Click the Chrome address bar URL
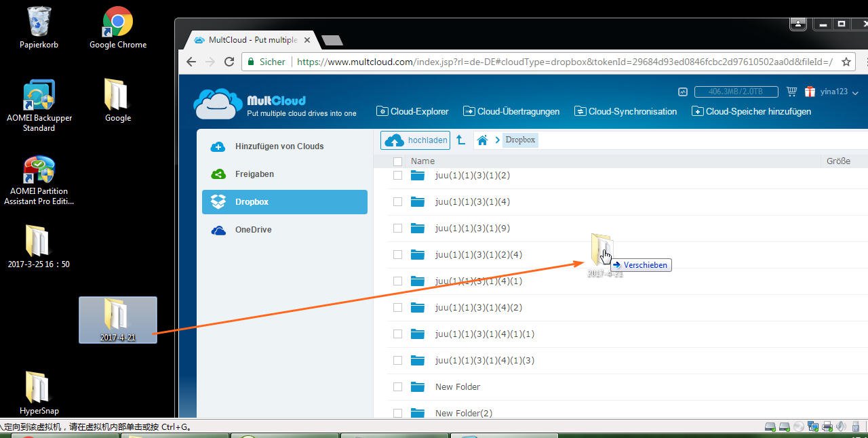 [563, 62]
